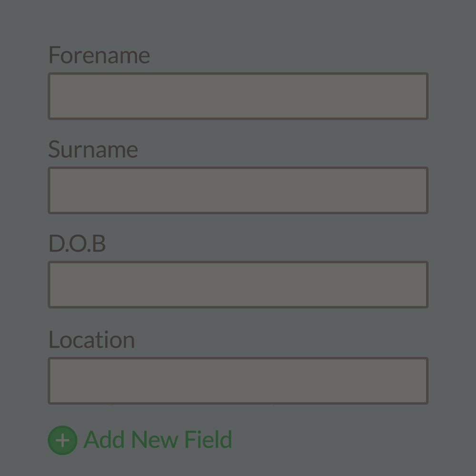Click the Forename field label
This screenshot has width=476, height=476.
pyautogui.click(x=99, y=55)
